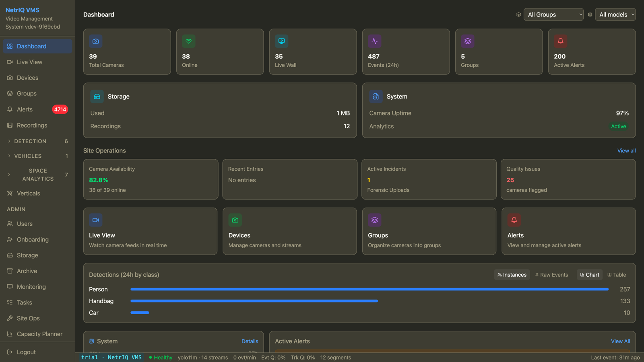
Task: Open the All Groups dropdown
Action: coord(553,14)
